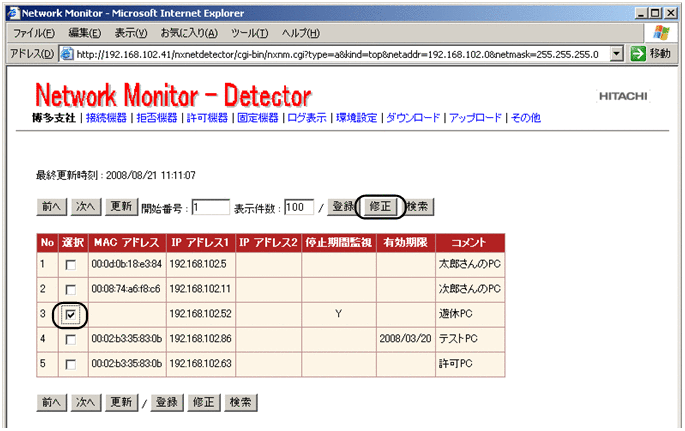This screenshot has width=685, height=431.
Task: Click the IP アドレス2 column header
Action: 268,243
